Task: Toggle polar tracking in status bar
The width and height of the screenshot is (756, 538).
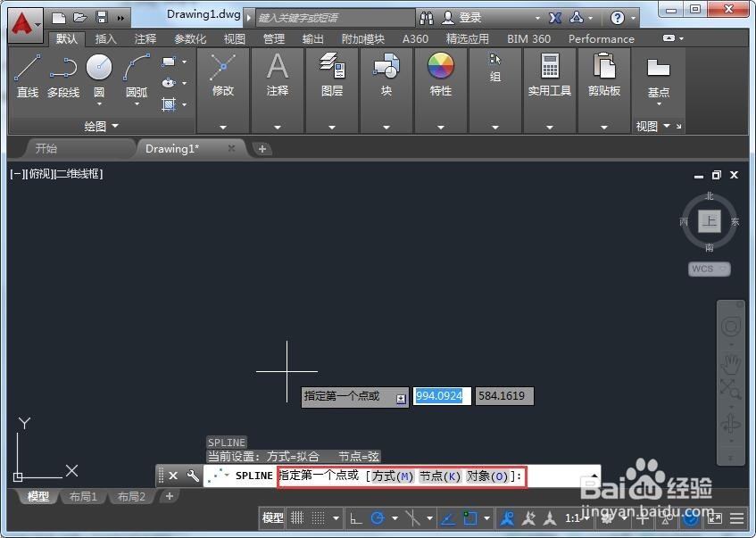Action: 378,518
